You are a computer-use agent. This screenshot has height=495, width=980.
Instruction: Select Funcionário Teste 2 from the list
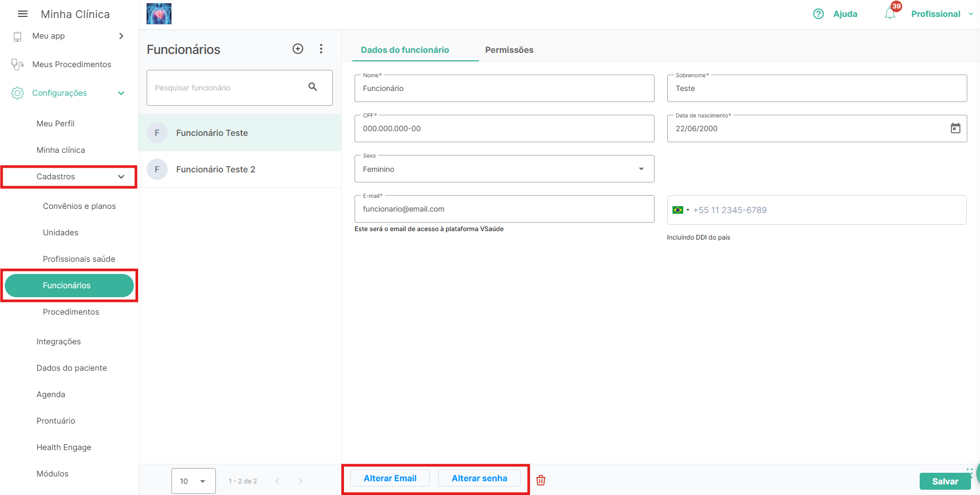coord(216,169)
